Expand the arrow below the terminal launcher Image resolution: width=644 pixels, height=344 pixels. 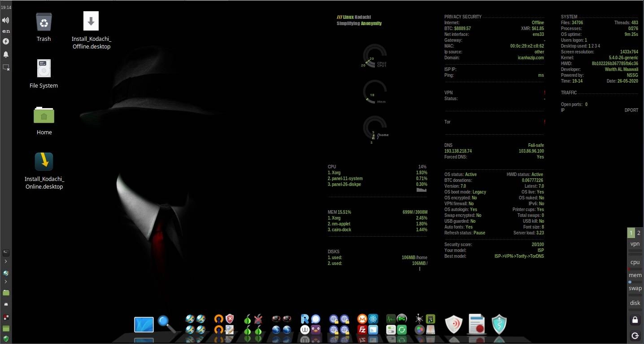pyautogui.click(x=6, y=261)
